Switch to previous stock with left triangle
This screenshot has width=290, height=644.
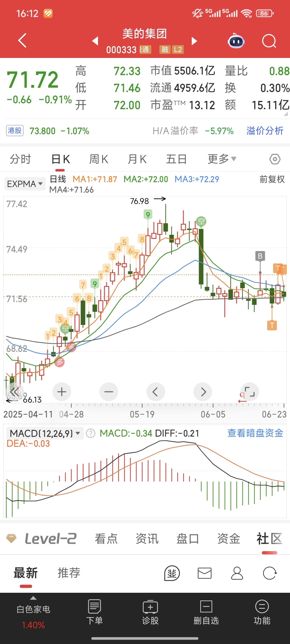point(95,41)
